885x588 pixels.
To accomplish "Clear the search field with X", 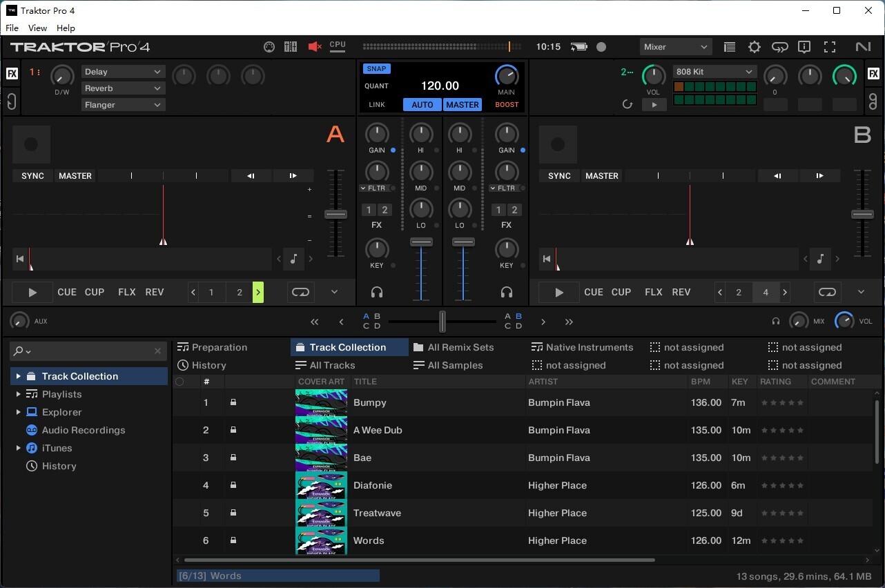I will point(157,351).
